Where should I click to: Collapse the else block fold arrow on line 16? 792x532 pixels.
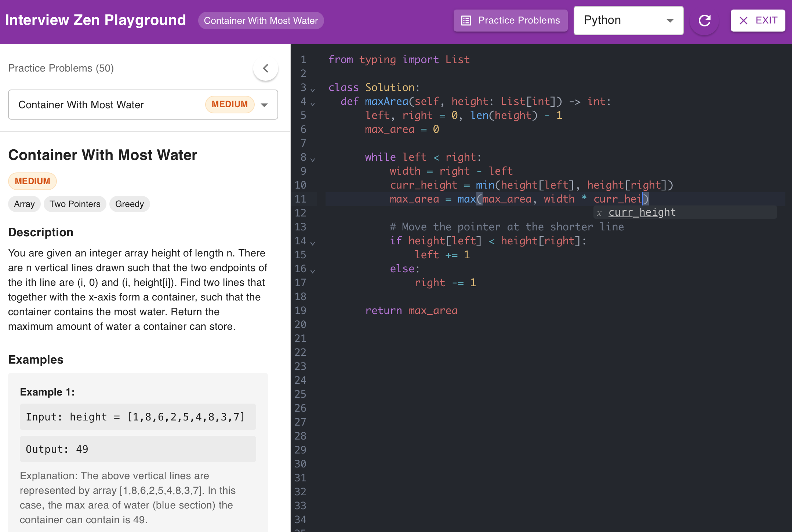(x=313, y=271)
